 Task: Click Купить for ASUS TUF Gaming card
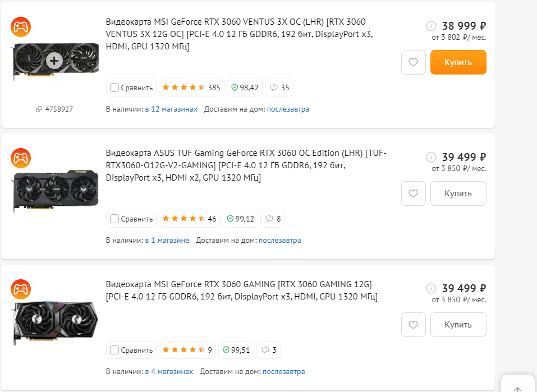[458, 193]
